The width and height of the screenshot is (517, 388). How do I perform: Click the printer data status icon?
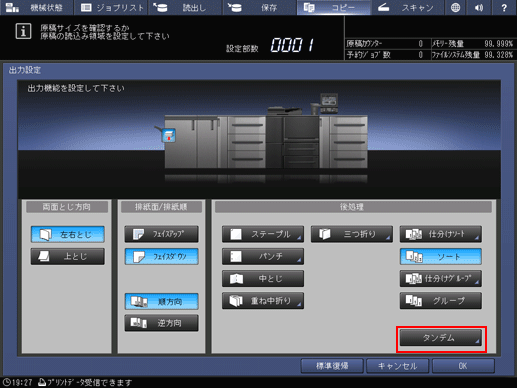click(x=42, y=382)
